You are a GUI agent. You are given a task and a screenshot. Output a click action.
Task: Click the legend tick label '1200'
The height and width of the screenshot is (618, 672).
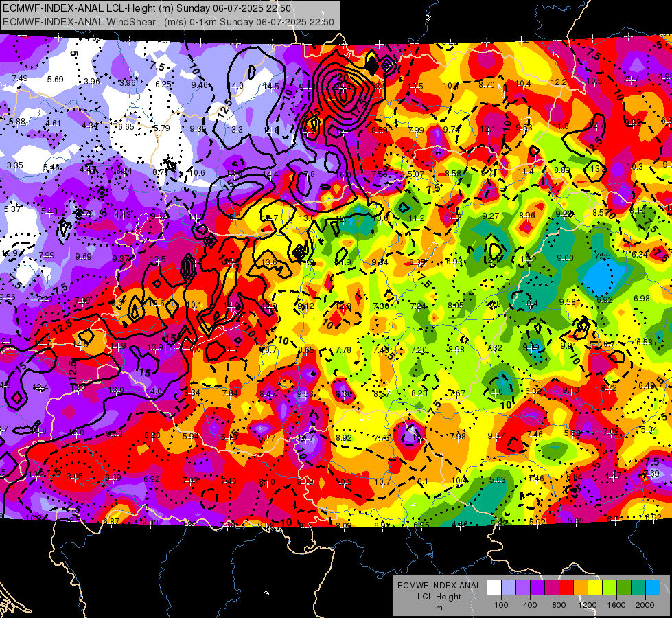[x=588, y=605]
